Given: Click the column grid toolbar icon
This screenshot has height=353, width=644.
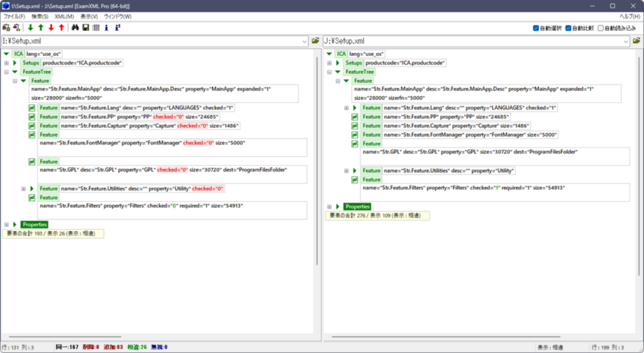Looking at the screenshot, I should pyautogui.click(x=96, y=28).
